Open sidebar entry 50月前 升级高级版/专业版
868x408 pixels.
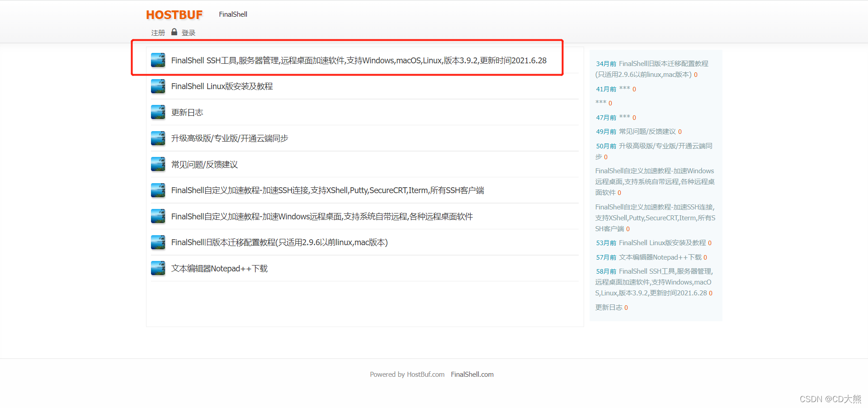[x=654, y=152]
